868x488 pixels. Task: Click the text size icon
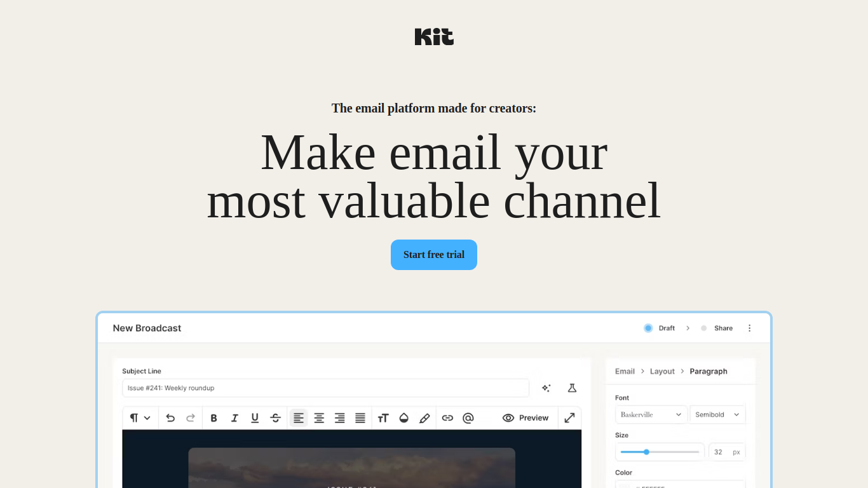coord(383,417)
